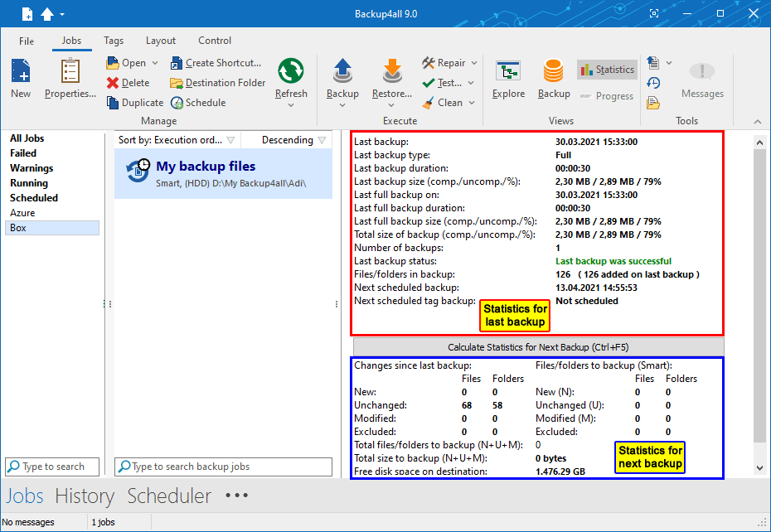Switch to the Explore view
The height and width of the screenshot is (532, 771).
coord(508,79)
